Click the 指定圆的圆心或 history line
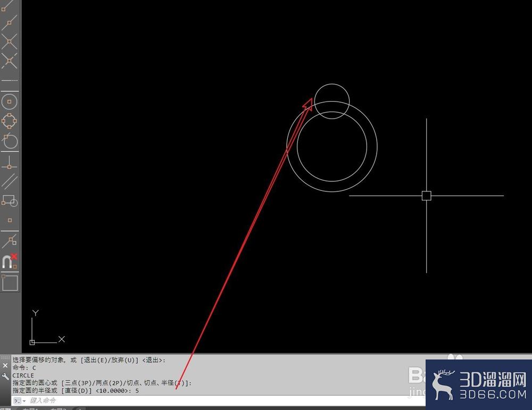Screen dimensions: 532x410 pos(102,383)
